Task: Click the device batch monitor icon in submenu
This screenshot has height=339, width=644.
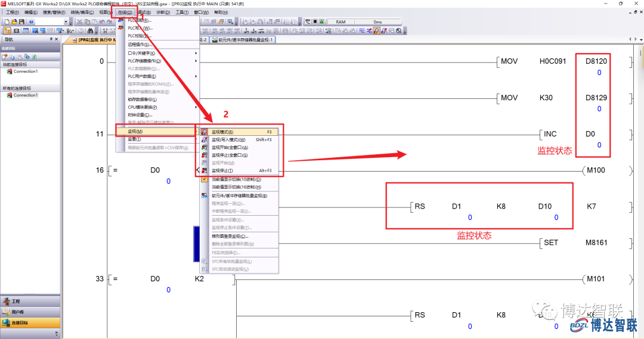Action: [205, 196]
